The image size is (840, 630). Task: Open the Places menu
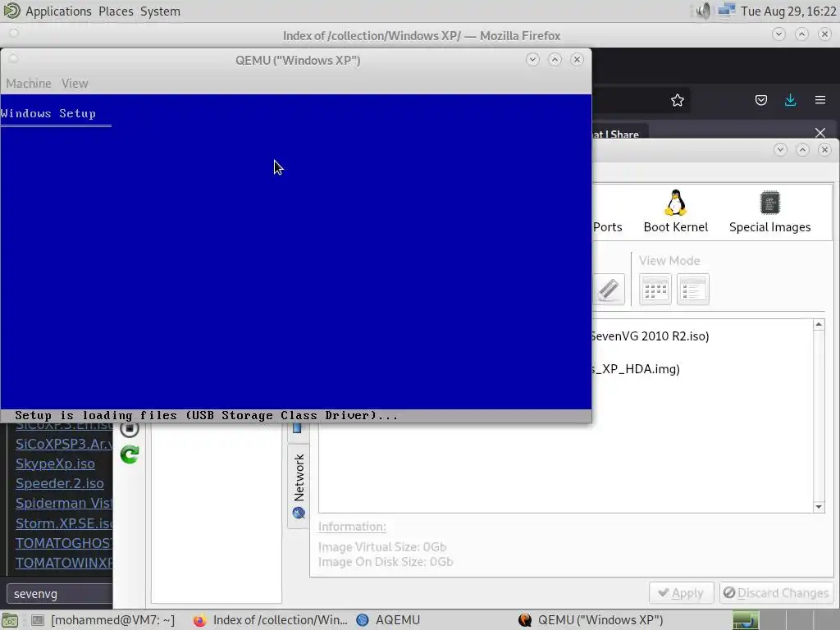pos(116,11)
